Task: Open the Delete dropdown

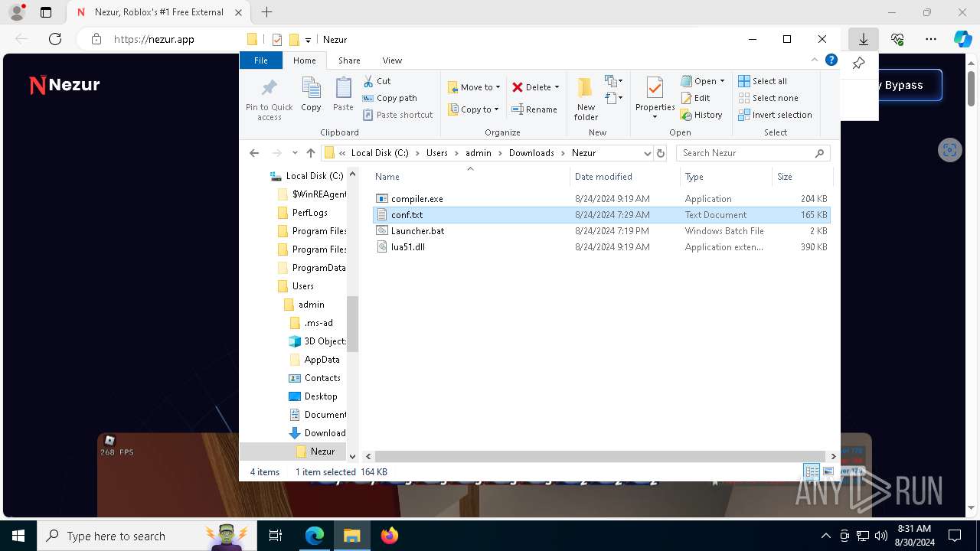Action: [x=536, y=87]
